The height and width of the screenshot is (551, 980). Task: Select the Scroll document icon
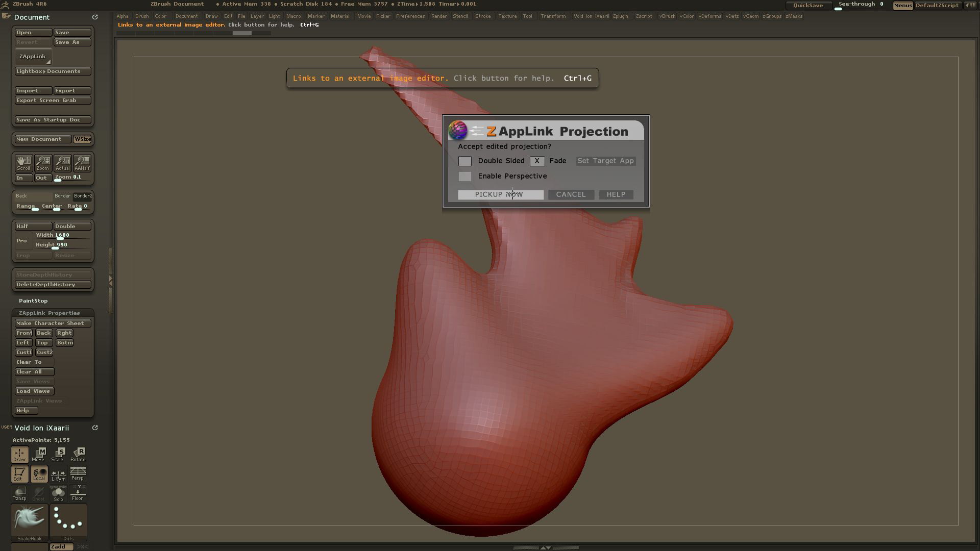tap(23, 163)
